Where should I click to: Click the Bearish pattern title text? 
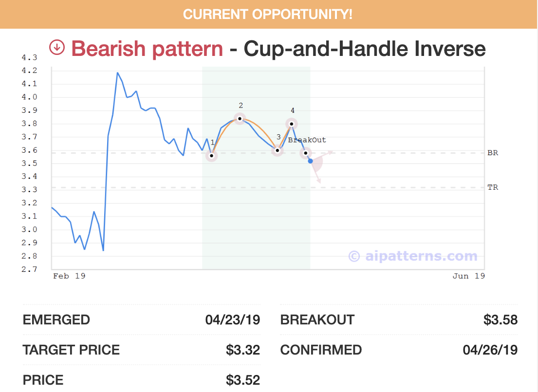pyautogui.click(x=147, y=49)
